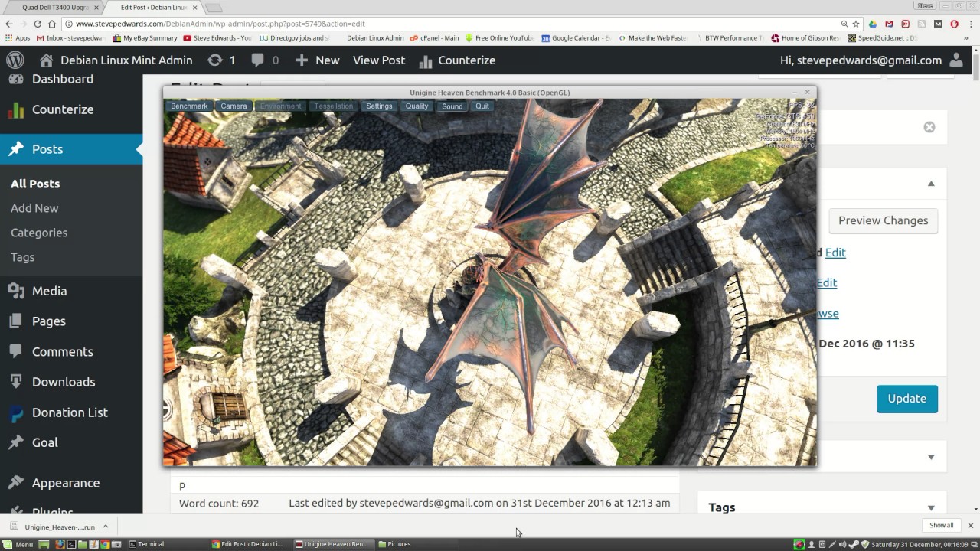
Task: Click + New in the admin bar
Action: (x=317, y=60)
